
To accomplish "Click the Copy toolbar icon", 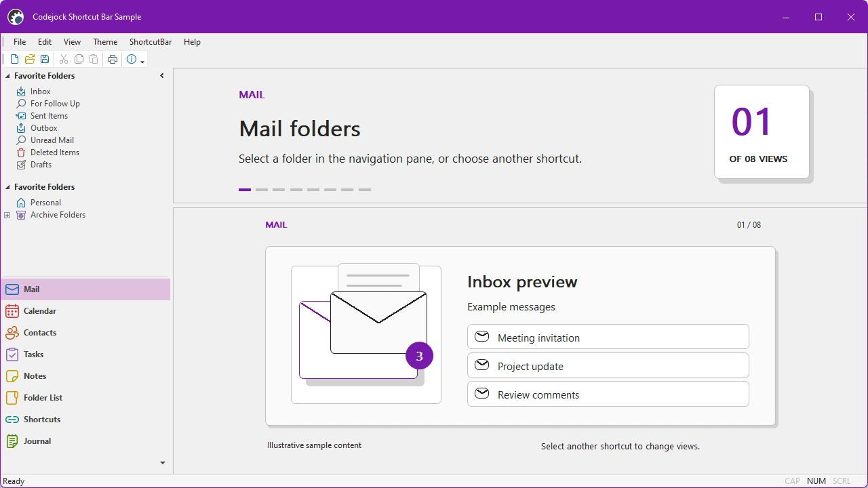I will point(79,60).
